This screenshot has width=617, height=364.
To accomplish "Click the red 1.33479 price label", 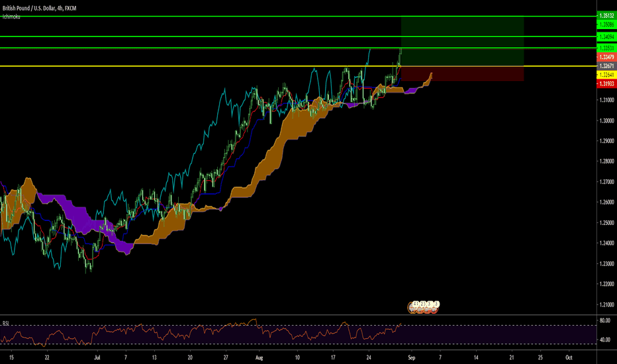I will click(x=606, y=57).
